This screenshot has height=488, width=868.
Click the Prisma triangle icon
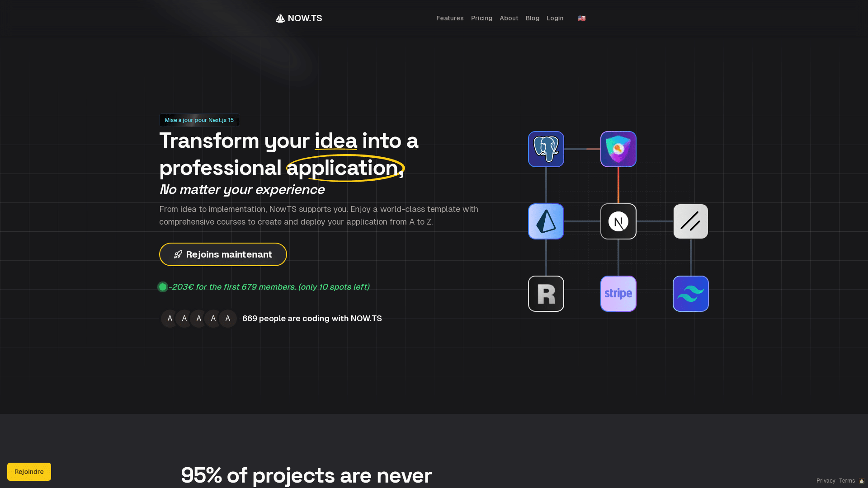546,221
